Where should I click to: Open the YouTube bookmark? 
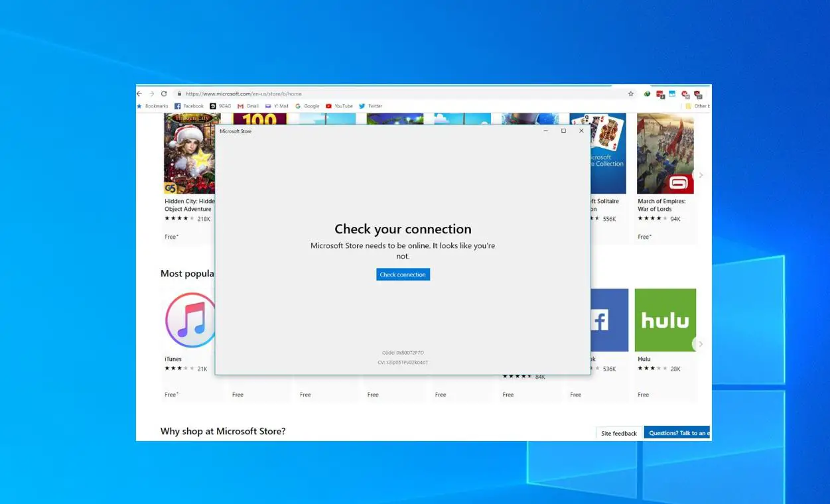339,106
